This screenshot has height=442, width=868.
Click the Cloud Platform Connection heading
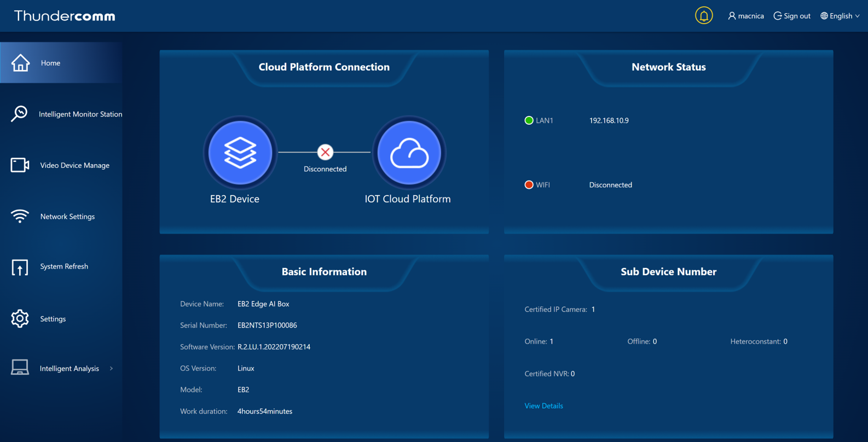[324, 67]
